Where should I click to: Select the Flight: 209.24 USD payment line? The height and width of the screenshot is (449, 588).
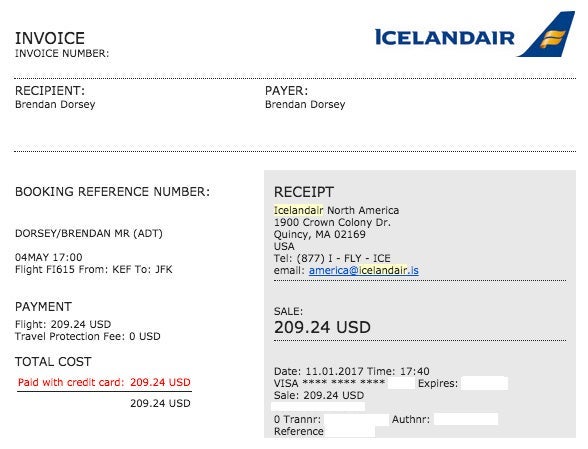[x=63, y=324]
